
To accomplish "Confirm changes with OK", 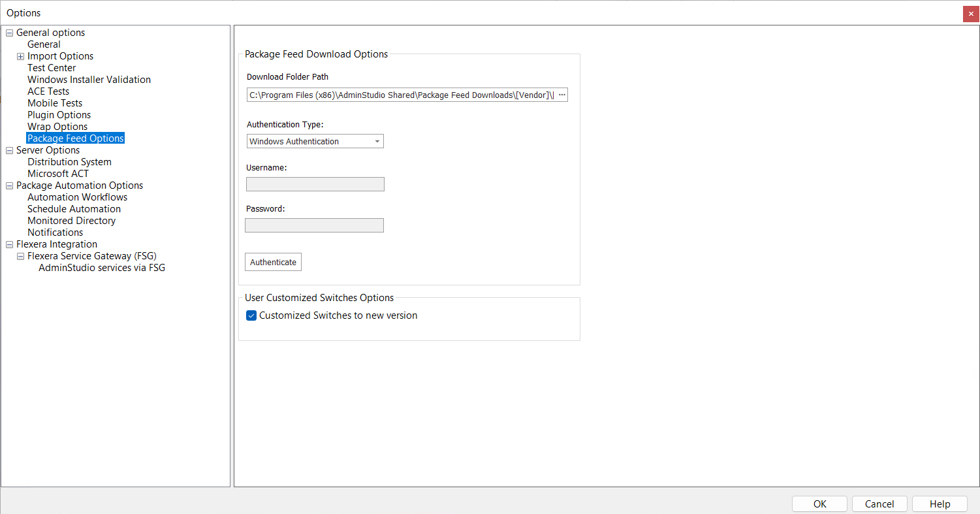I will (819, 504).
